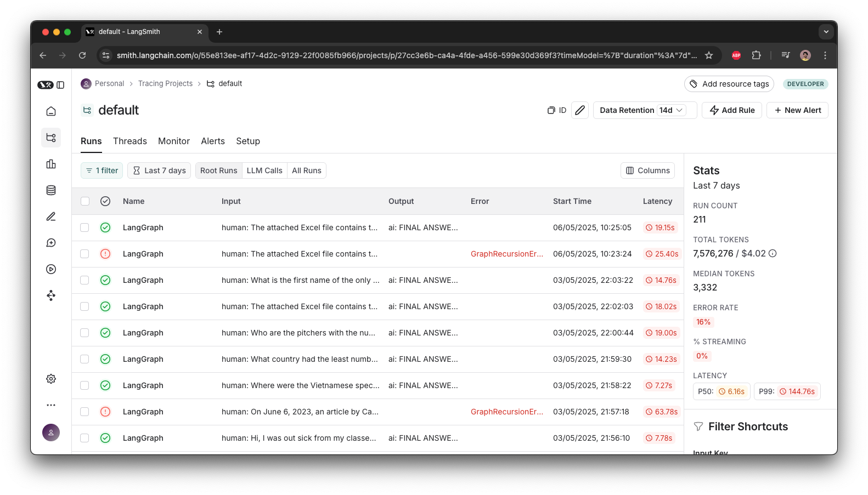868x495 pixels.
Task: Check the row started at 10:25:05
Action: [x=84, y=227]
